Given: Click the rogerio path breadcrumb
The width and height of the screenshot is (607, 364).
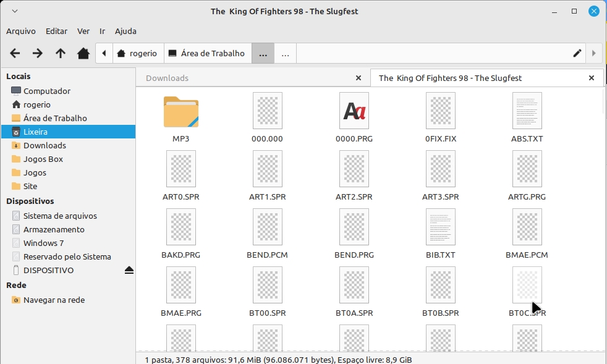Looking at the screenshot, I should point(138,53).
